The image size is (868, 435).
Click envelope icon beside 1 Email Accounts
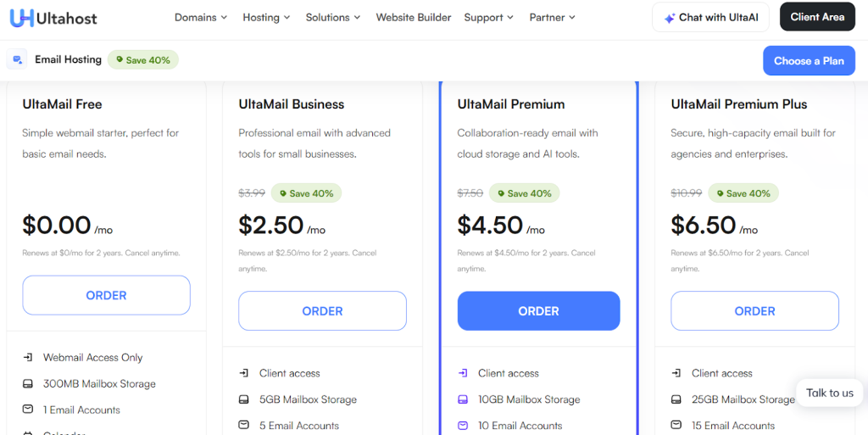(x=28, y=410)
